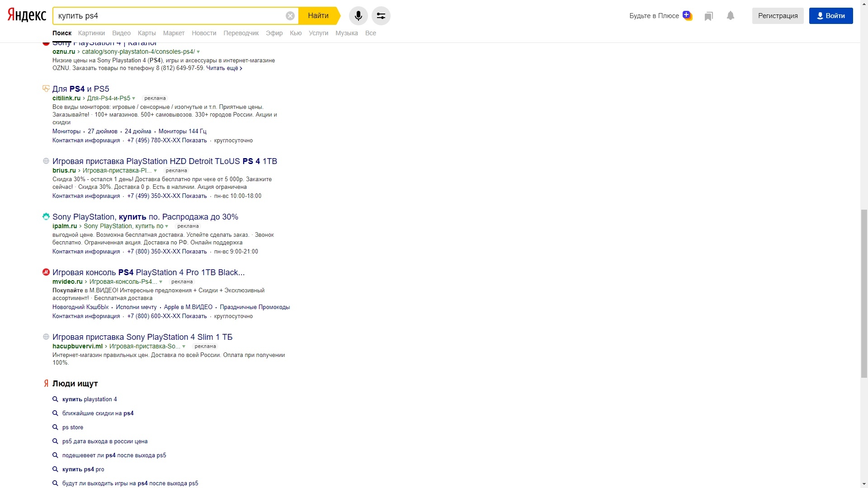Click the red Я icon by Люди ищут
Viewport: 868px width, 488px height.
pos(46,383)
